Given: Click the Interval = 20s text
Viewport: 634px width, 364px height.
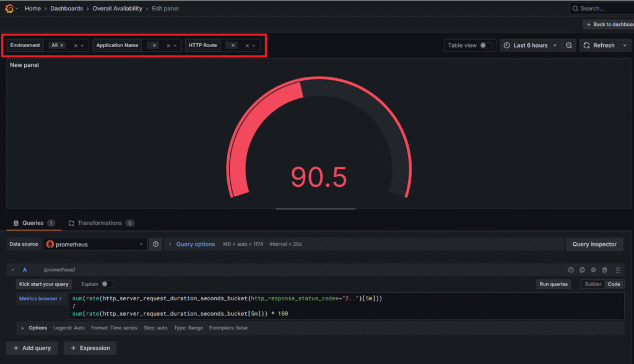Looking at the screenshot, I should click(x=285, y=245).
